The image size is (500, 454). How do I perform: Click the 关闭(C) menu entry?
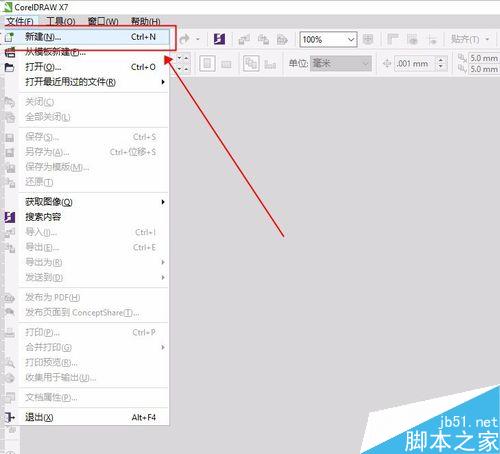pyautogui.click(x=87, y=102)
